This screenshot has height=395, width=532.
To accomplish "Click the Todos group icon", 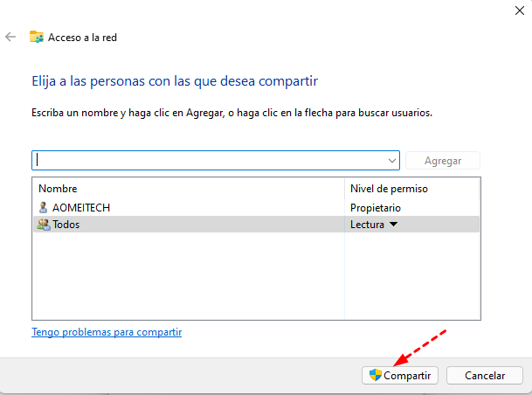I will pyautogui.click(x=44, y=225).
